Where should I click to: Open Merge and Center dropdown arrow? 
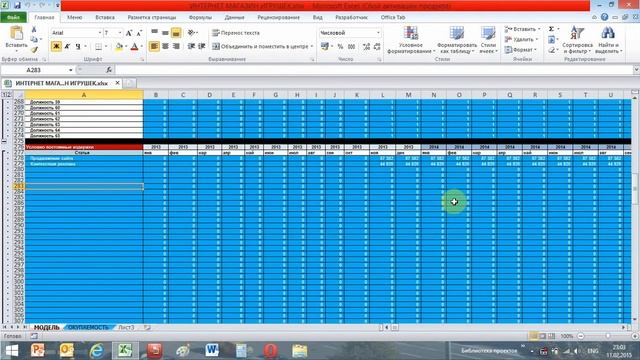(312, 47)
